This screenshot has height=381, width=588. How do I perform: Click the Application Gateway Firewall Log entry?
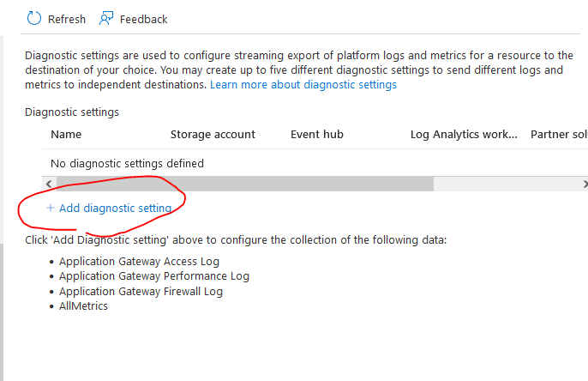click(x=141, y=291)
